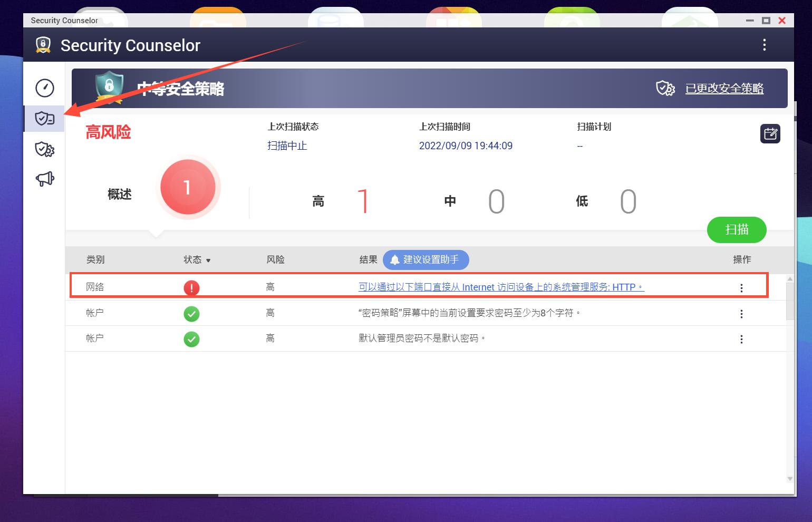
Task: Open the three-dot options menu in the header
Action: (x=764, y=45)
